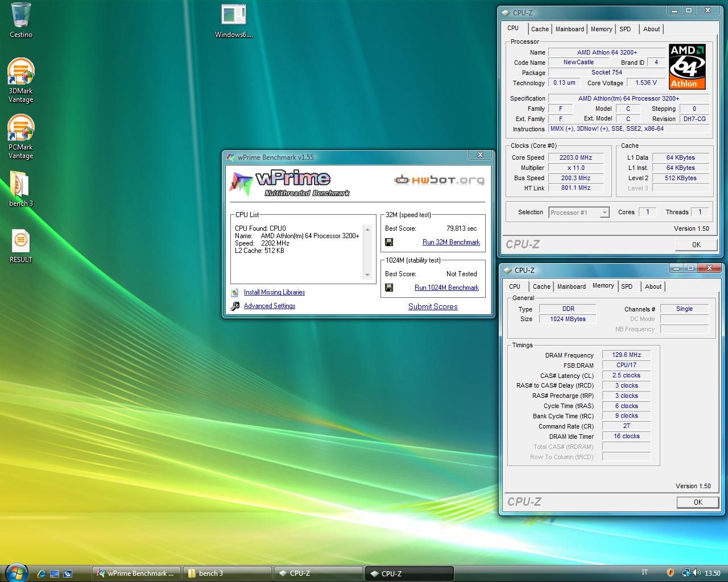Click the Code Name field NewCastle
Viewport: 728px width, 582px height.
click(578, 63)
